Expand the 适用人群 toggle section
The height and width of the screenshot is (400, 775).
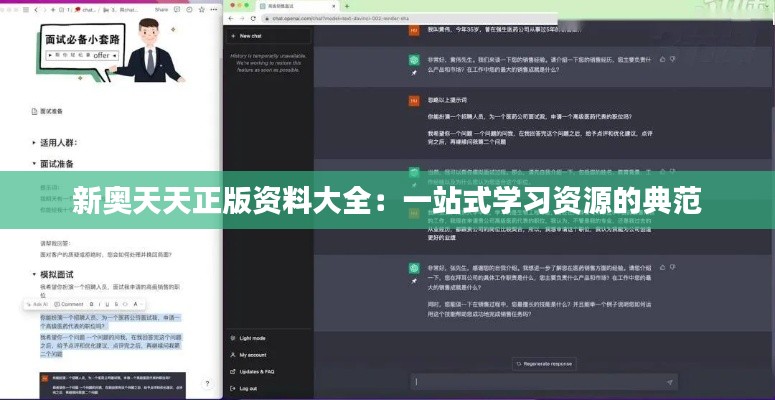[34, 142]
